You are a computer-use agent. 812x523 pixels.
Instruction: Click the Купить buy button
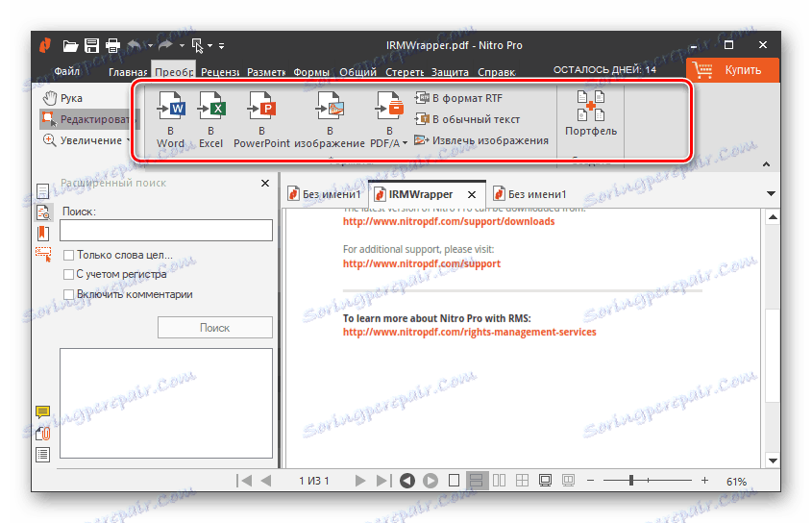point(733,70)
